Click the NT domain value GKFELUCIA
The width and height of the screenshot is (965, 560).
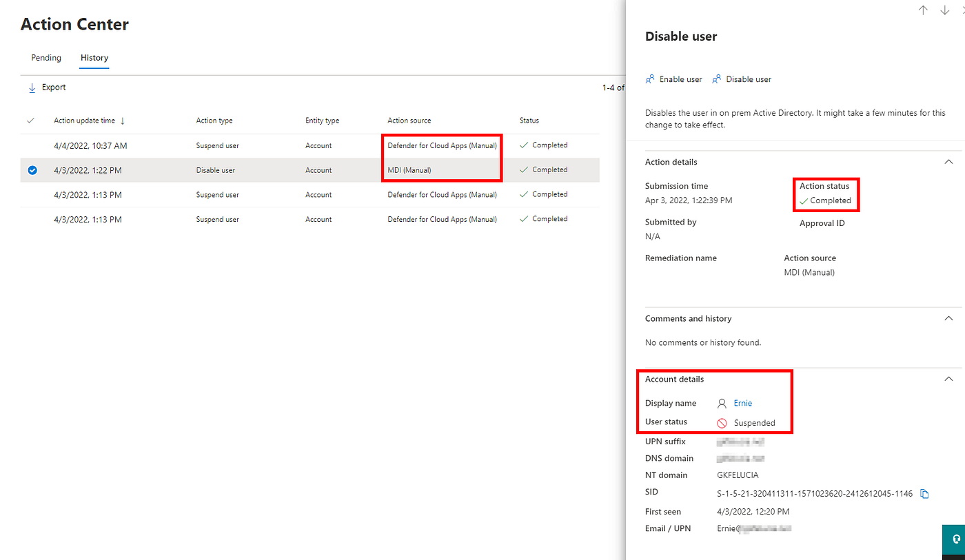(738, 475)
